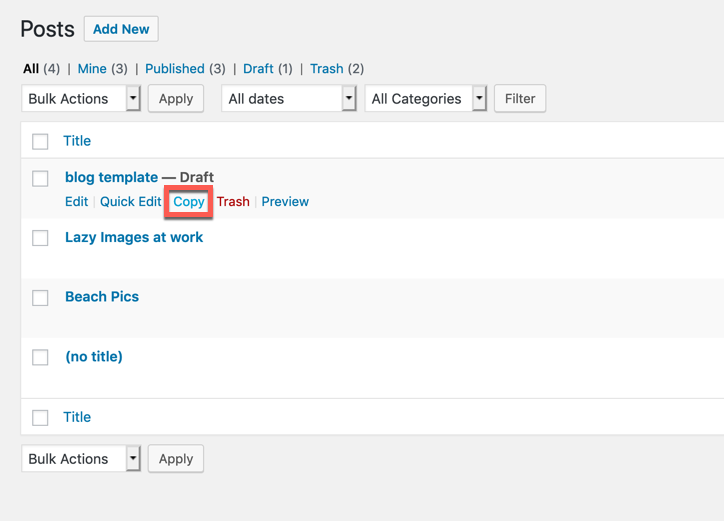Click Copy under blog template
724x521 pixels.
tap(189, 201)
